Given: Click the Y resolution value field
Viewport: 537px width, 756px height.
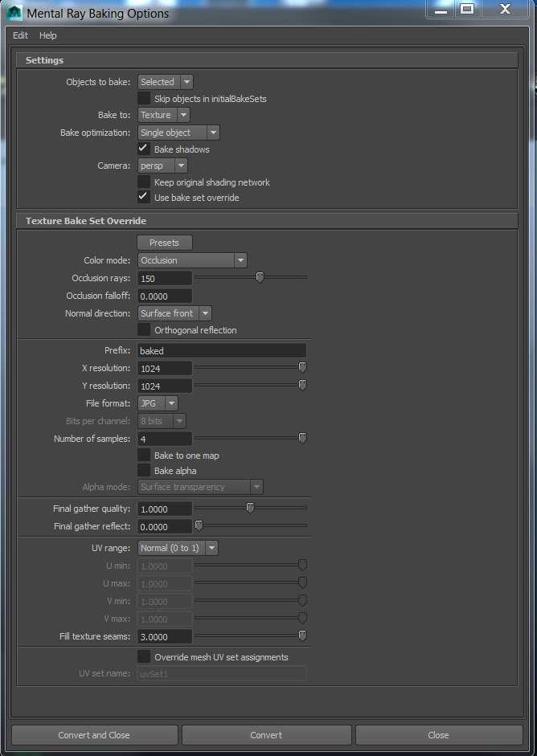Looking at the screenshot, I should point(165,386).
